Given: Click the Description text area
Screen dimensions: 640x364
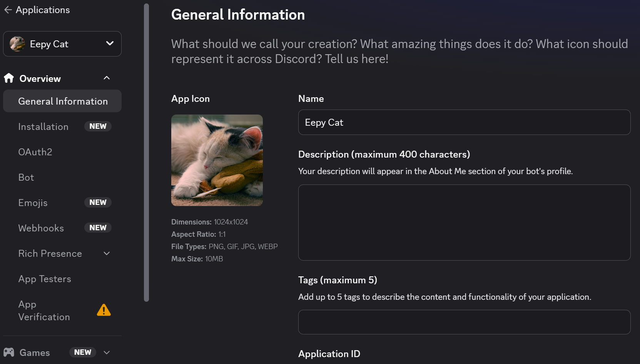Looking at the screenshot, I should (x=464, y=223).
